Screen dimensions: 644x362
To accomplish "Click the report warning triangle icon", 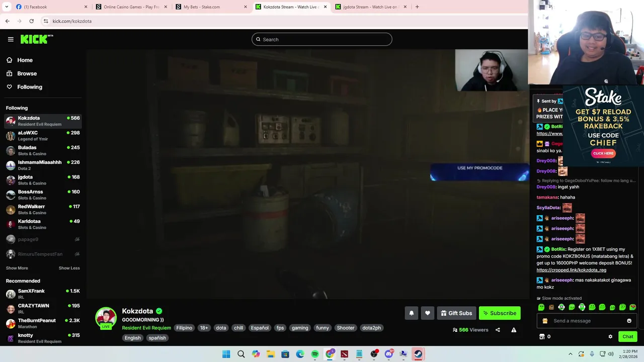I will pyautogui.click(x=514, y=330).
